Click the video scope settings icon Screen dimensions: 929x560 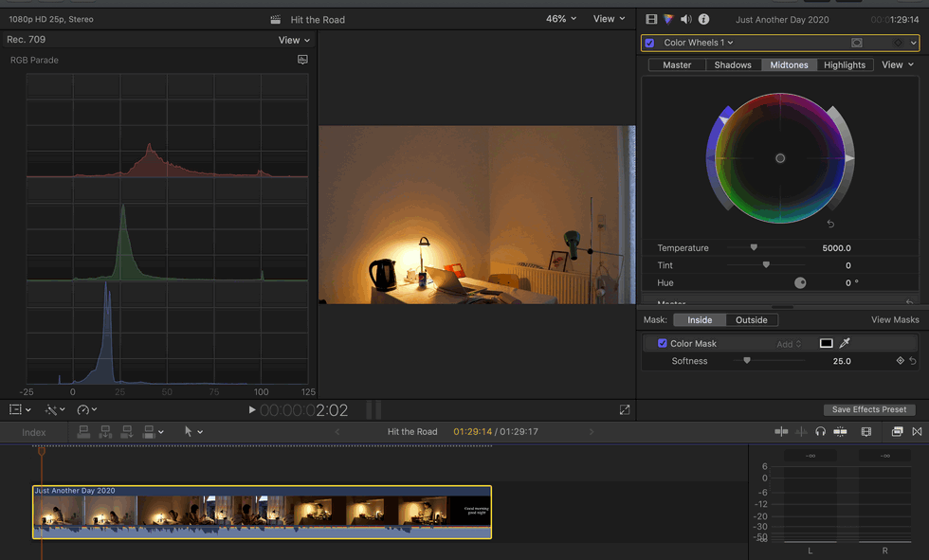click(302, 59)
